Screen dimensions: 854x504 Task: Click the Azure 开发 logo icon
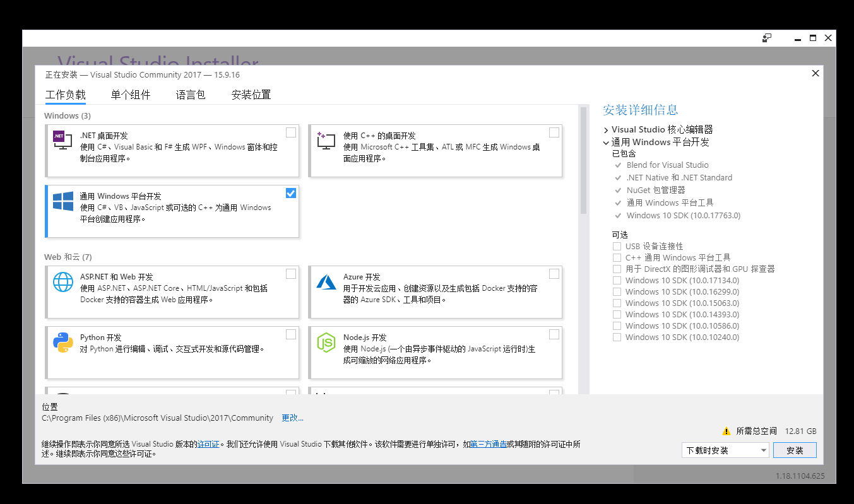(326, 281)
